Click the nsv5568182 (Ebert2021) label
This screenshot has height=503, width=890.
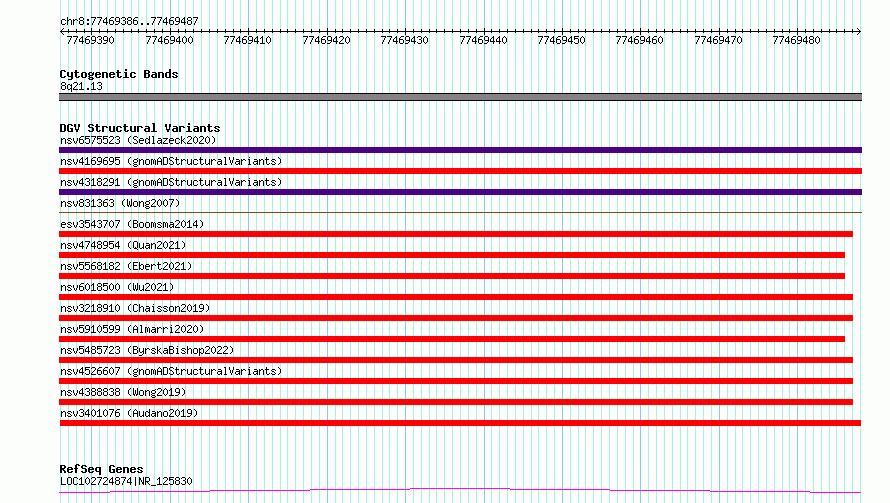click(x=126, y=266)
